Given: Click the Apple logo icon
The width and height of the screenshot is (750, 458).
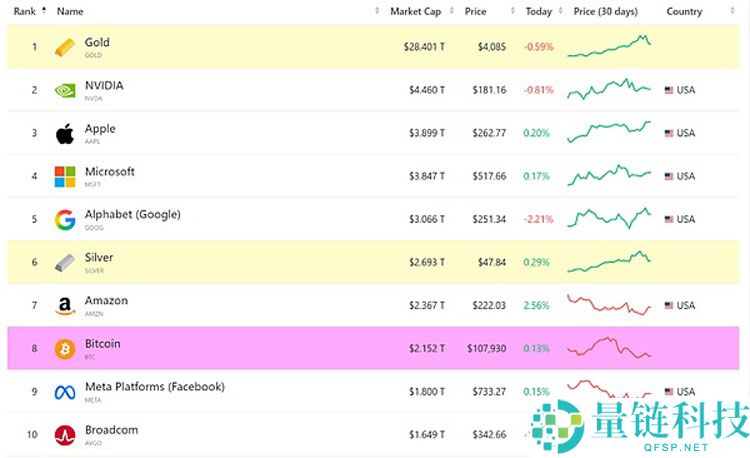Looking at the screenshot, I should click(64, 133).
